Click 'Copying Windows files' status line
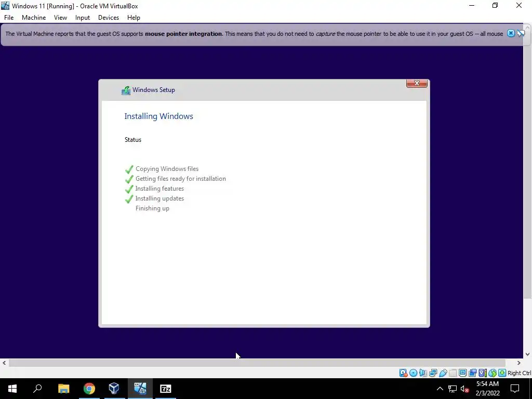532x399 pixels. click(167, 169)
